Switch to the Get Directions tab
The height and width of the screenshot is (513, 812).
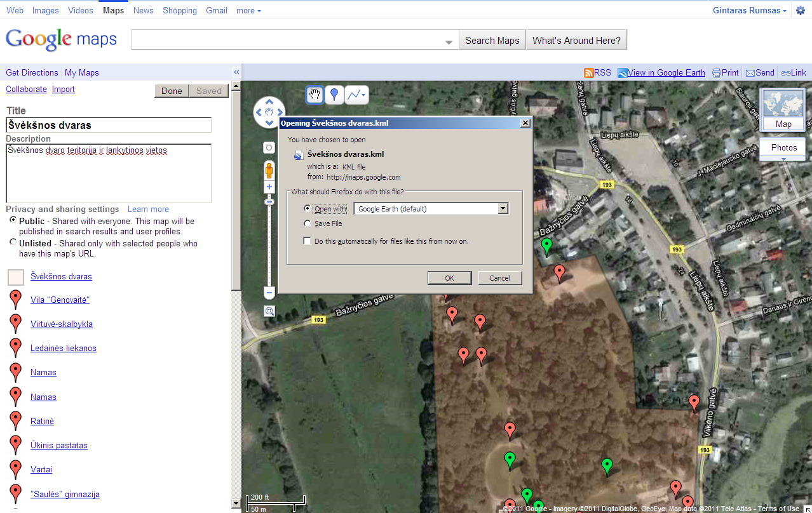(x=32, y=72)
